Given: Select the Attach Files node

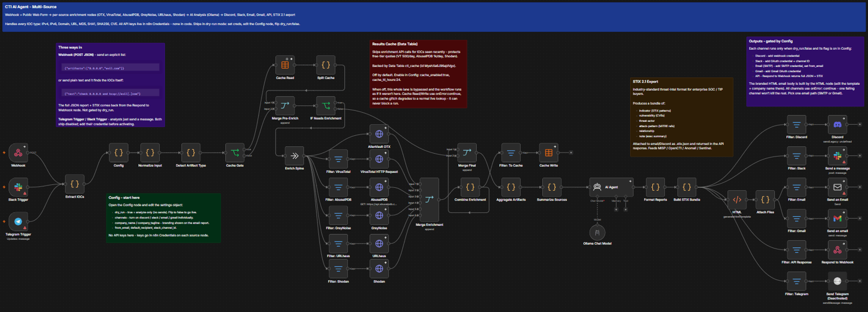Looking at the screenshot, I should pyautogui.click(x=765, y=200).
